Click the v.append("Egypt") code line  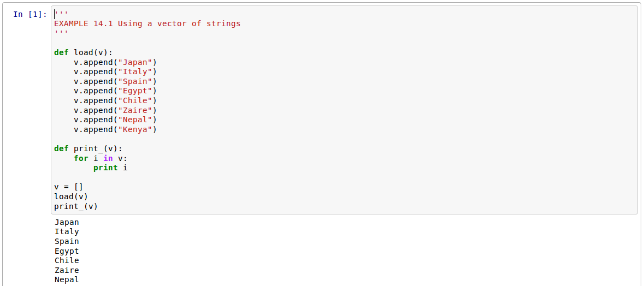pyautogui.click(x=115, y=91)
